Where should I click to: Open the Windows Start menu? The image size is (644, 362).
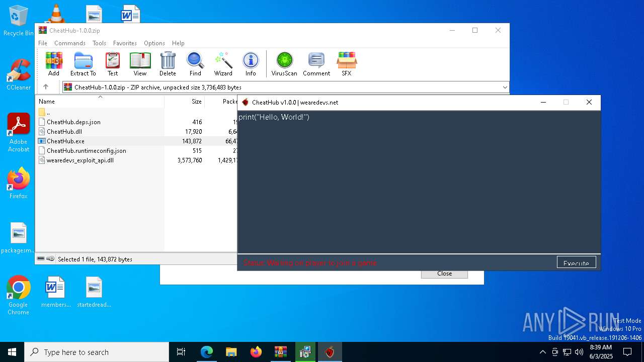[x=12, y=352]
